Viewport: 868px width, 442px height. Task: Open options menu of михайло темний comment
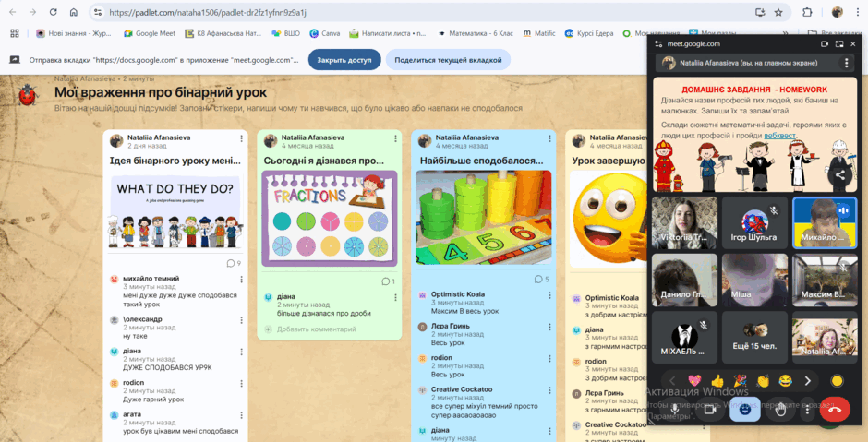tap(241, 279)
